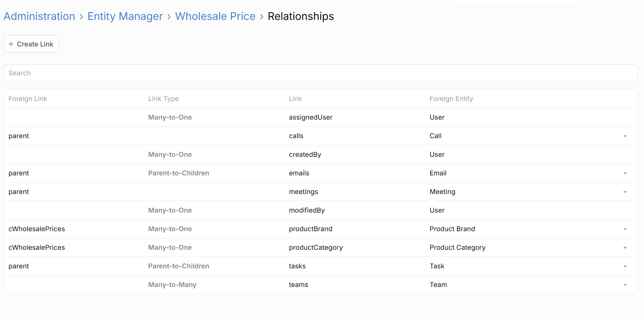The image size is (644, 320).
Task: Go to Wholesale Price breadcrumb
Action: [215, 16]
